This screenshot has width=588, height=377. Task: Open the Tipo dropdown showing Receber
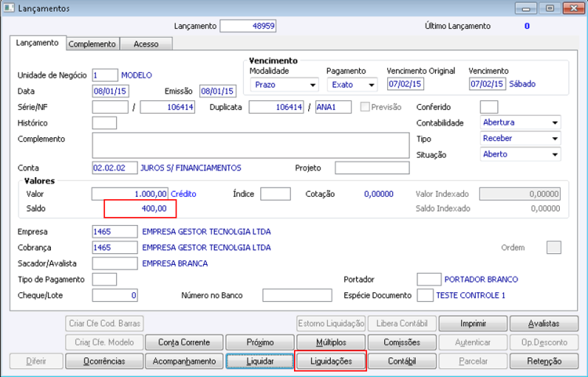coord(520,138)
